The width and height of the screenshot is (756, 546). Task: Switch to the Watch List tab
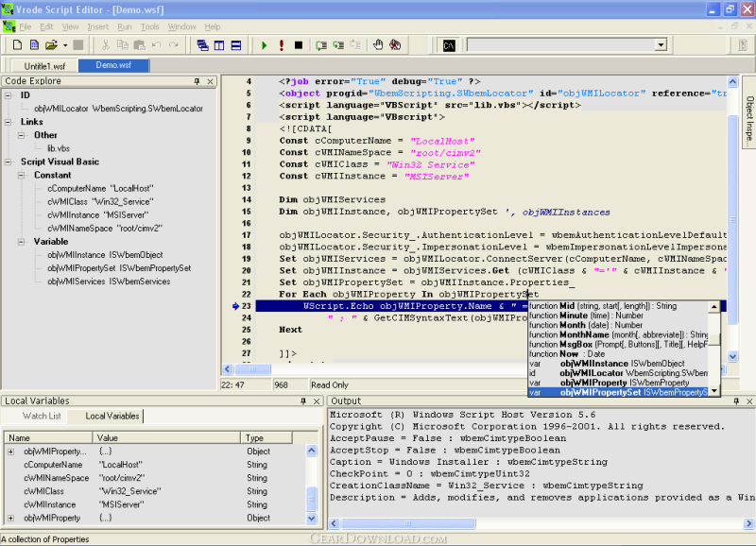click(x=42, y=416)
